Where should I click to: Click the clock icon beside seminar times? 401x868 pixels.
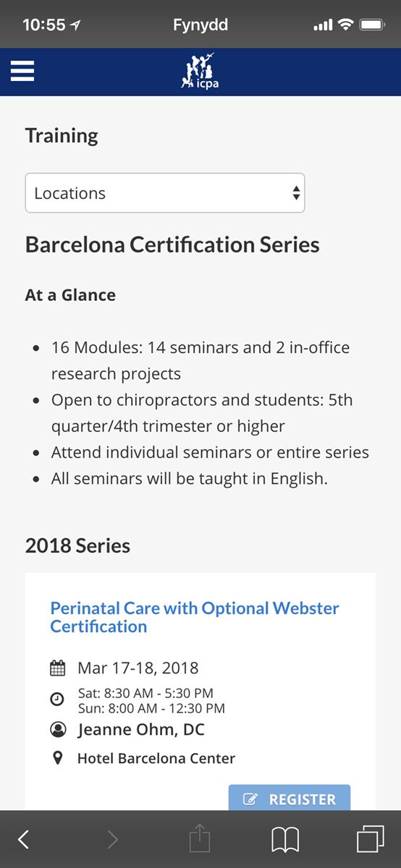(x=57, y=699)
